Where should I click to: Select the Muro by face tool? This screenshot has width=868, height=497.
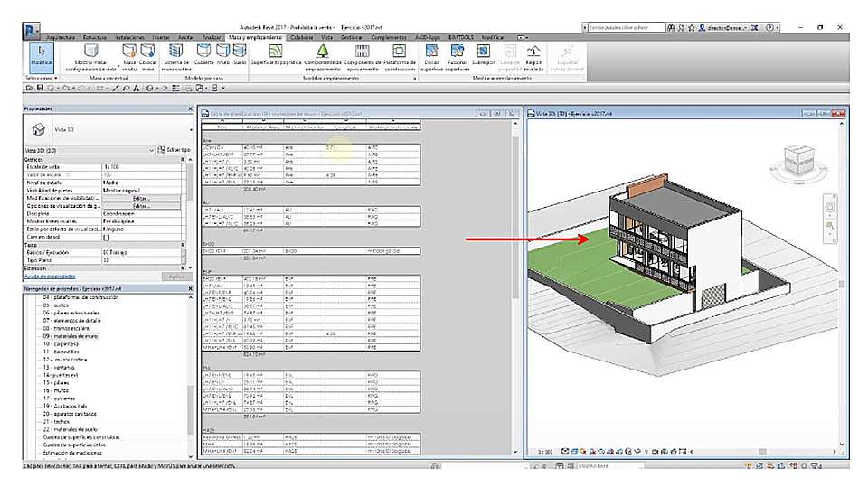(222, 55)
